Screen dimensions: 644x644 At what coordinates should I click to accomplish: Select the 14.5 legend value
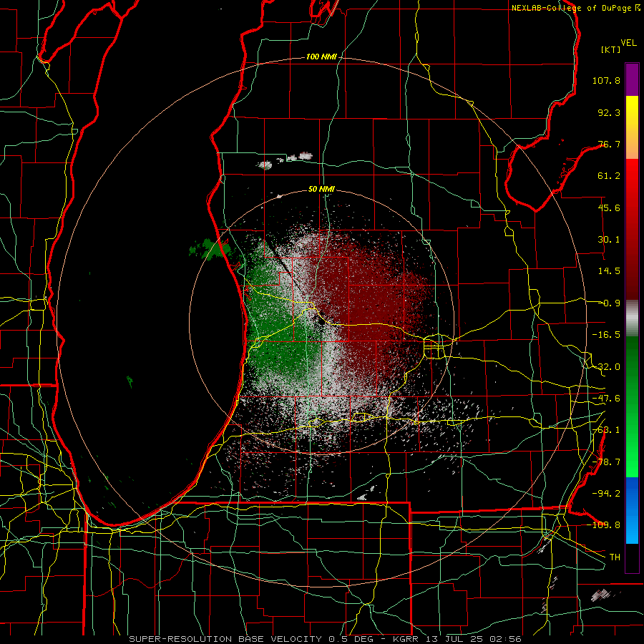(609, 271)
